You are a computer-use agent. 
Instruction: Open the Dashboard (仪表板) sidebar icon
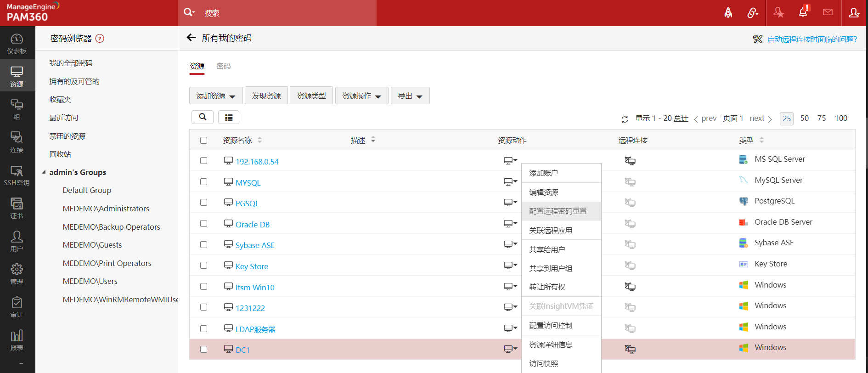pos(17,43)
